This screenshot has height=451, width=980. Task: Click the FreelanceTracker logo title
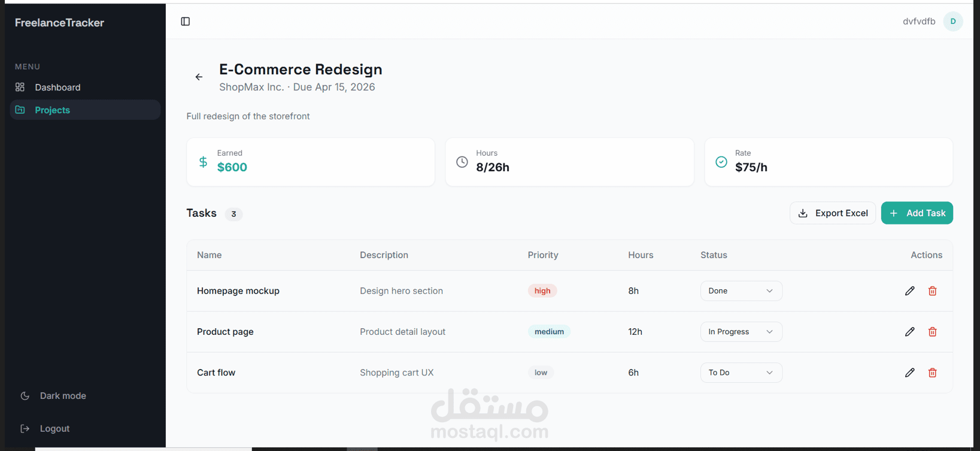coord(59,23)
